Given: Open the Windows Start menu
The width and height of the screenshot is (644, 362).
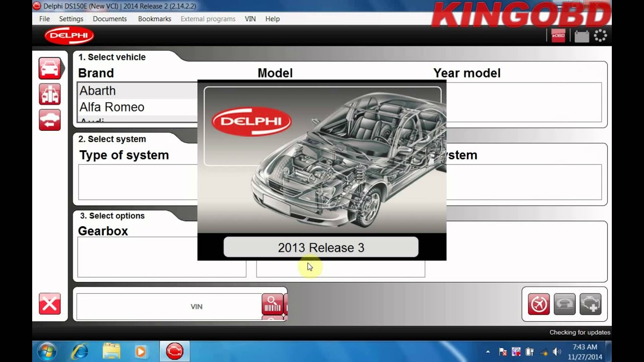Looking at the screenshot, I should (46, 351).
